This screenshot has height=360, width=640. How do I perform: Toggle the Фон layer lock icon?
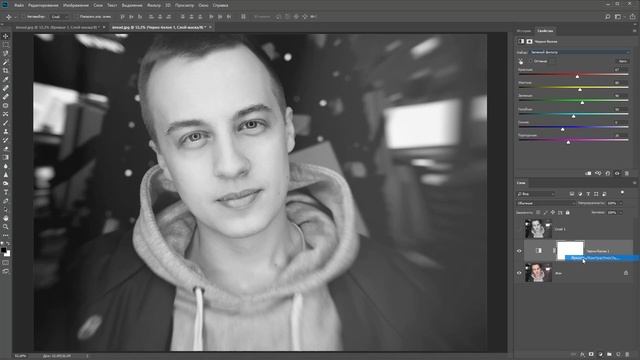pyautogui.click(x=626, y=273)
